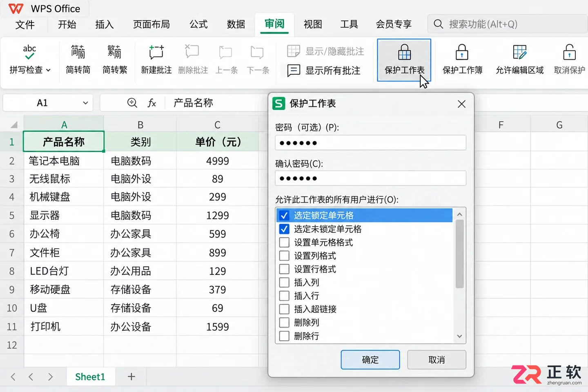This screenshot has width=588, height=392.
Task: Click the 密码（可选） password field
Action: coord(371,143)
